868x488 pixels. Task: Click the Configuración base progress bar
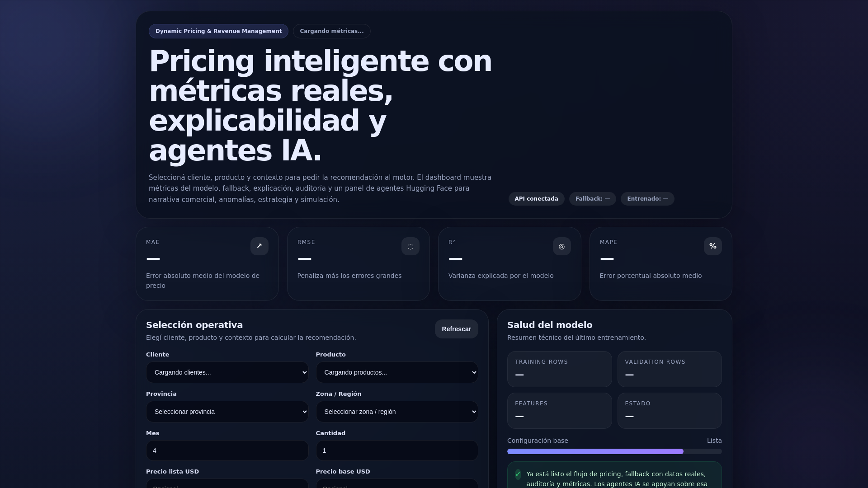(614, 451)
